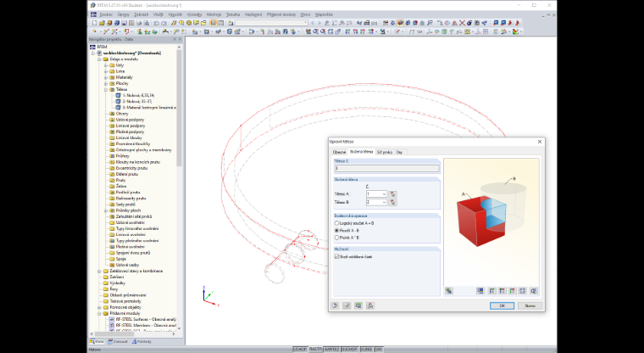This screenshot has height=353, width=644.
Task: Toggle KARTEZ in the status bar
Action: 332,350
